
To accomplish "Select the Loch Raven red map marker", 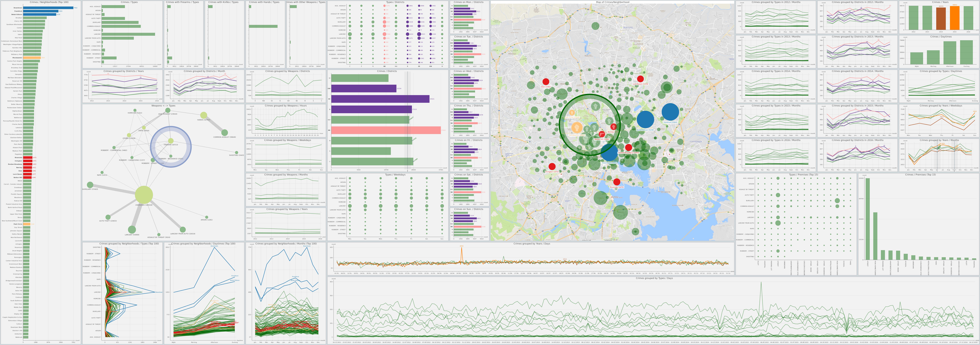I will [x=640, y=79].
